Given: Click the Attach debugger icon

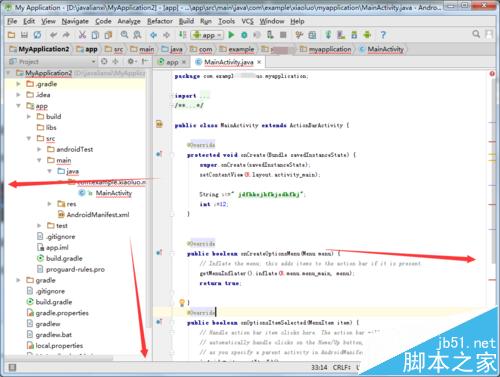Looking at the screenshot, I should (x=270, y=35).
